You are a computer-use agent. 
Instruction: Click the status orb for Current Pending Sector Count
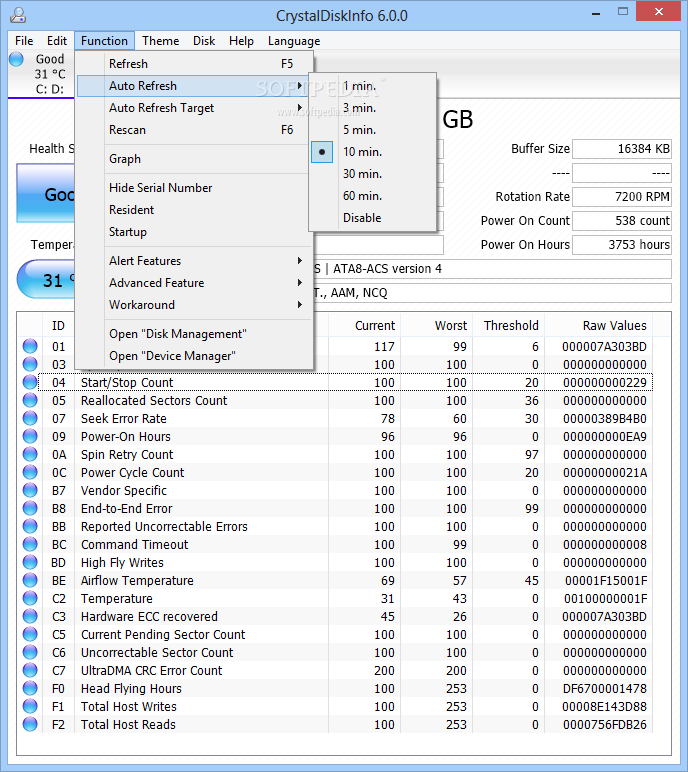30,634
